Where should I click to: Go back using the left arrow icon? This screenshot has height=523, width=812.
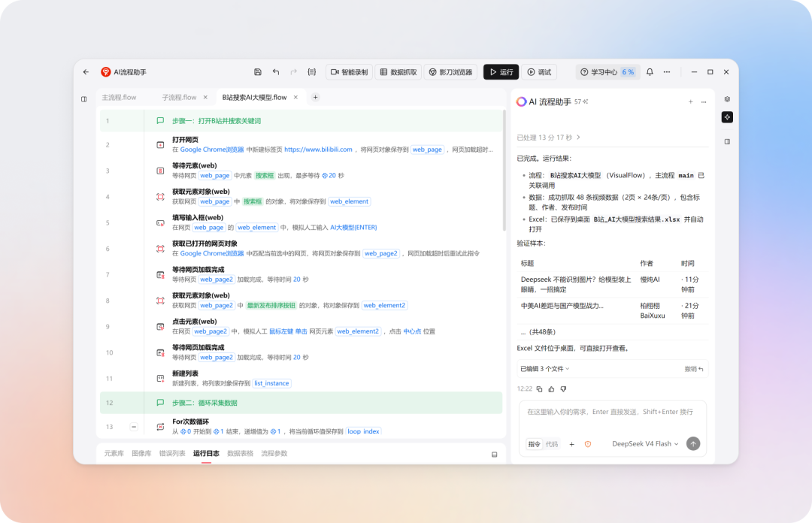pyautogui.click(x=86, y=72)
